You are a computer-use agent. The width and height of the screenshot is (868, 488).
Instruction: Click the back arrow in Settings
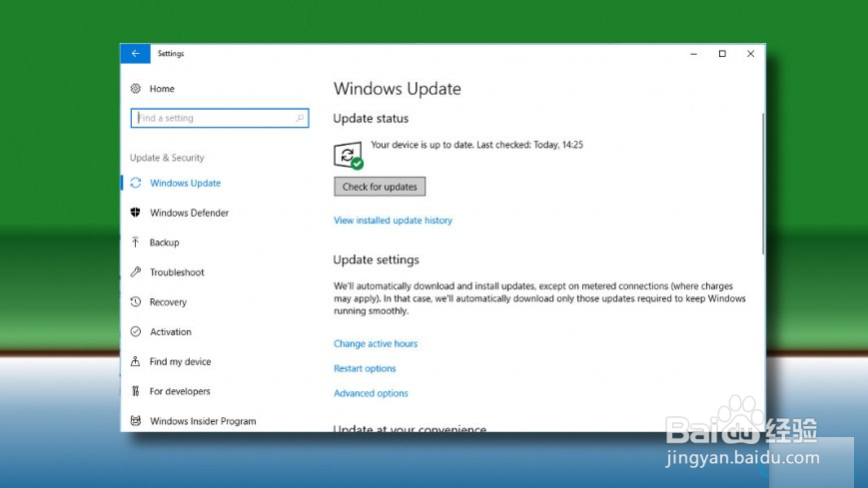tap(135, 54)
